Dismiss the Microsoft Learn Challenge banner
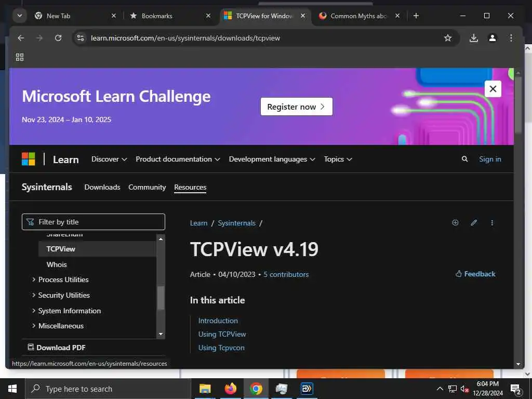The width and height of the screenshot is (532, 399). tap(493, 89)
